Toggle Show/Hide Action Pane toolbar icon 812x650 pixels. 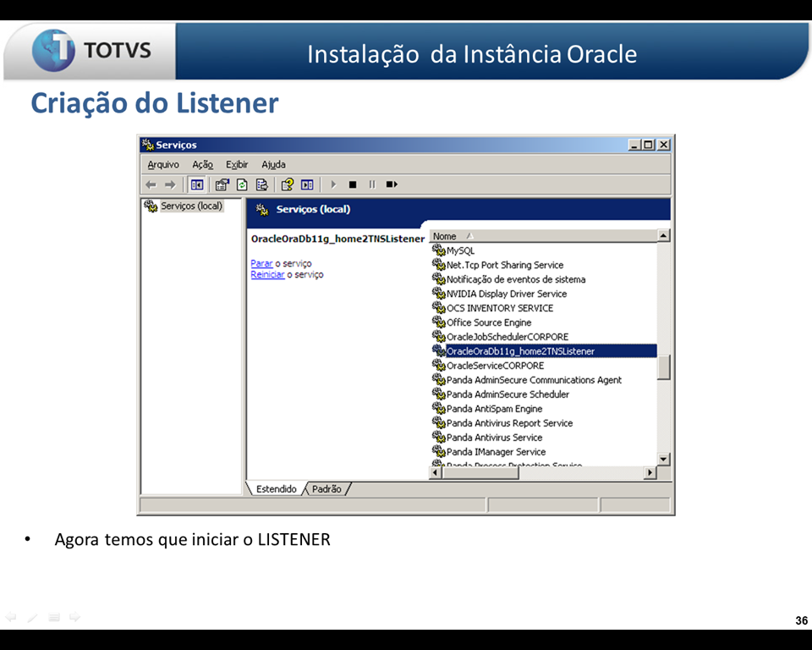tap(307, 185)
